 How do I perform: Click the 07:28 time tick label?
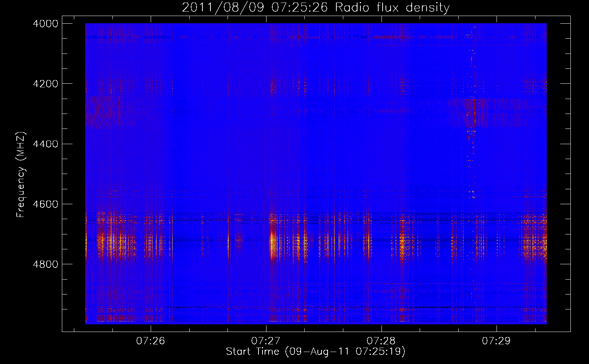click(x=381, y=341)
